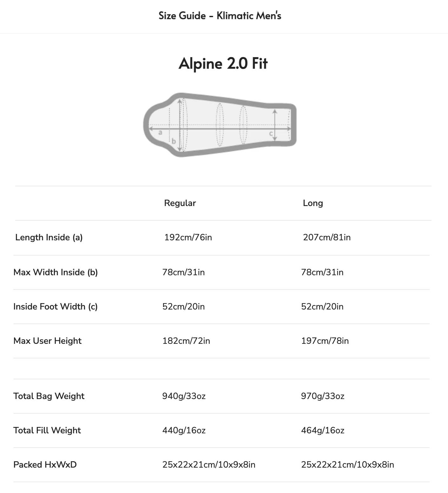Click the 'Inside Foot Width (c)' row label

coord(56,307)
